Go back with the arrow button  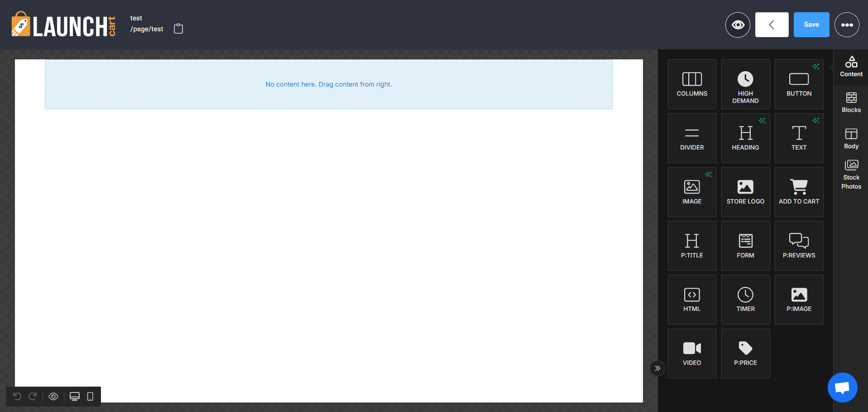click(772, 24)
